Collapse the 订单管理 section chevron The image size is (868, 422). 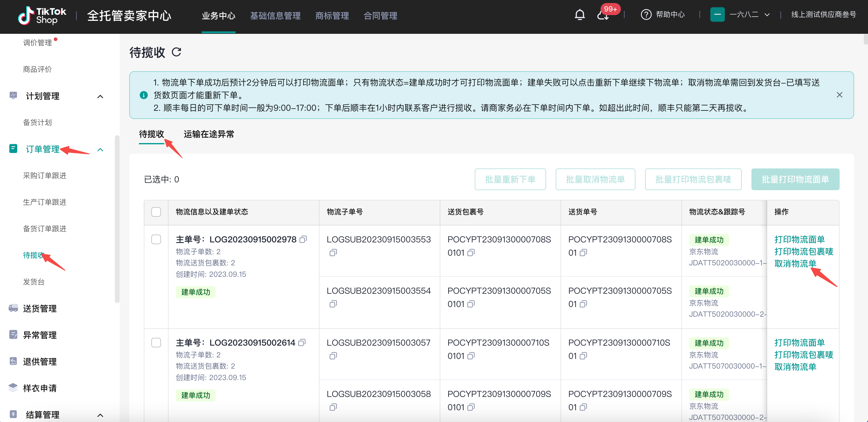click(100, 150)
